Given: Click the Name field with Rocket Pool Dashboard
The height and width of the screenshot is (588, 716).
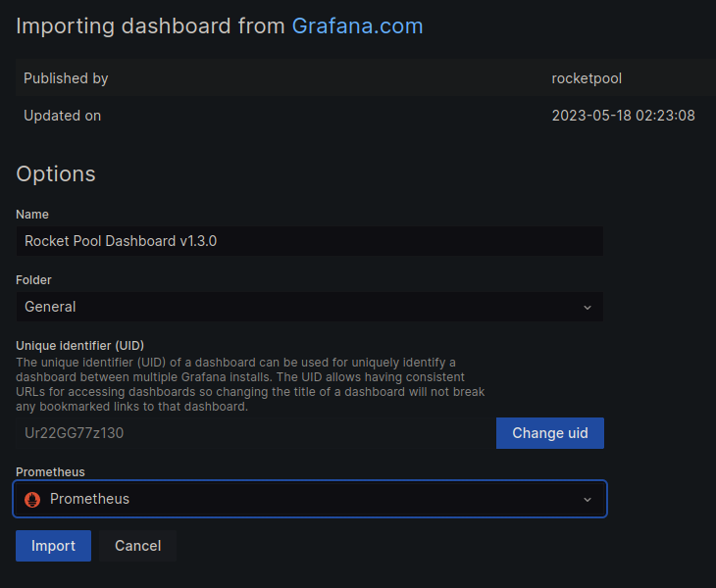Looking at the screenshot, I should coord(309,241).
